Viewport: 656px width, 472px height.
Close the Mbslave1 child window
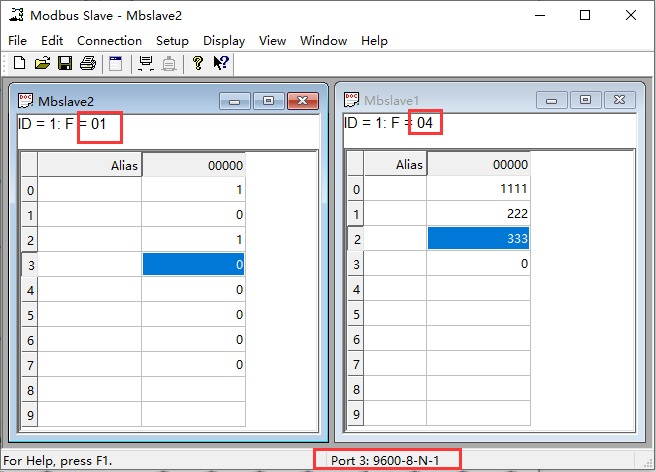click(x=620, y=100)
